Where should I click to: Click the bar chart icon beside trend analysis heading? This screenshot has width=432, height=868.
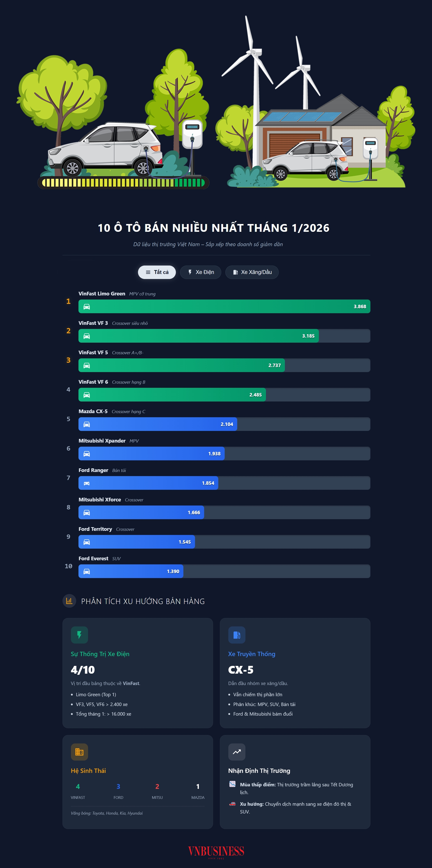[69, 601]
